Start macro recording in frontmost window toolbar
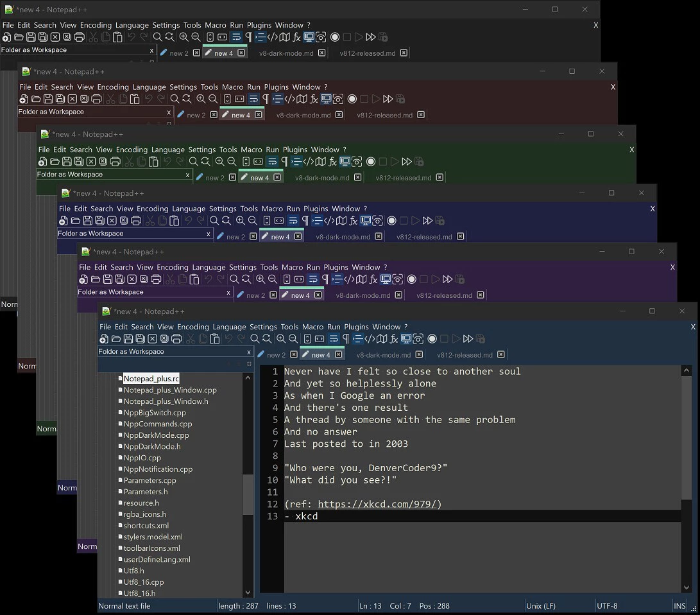The width and height of the screenshot is (700, 615). [432, 339]
